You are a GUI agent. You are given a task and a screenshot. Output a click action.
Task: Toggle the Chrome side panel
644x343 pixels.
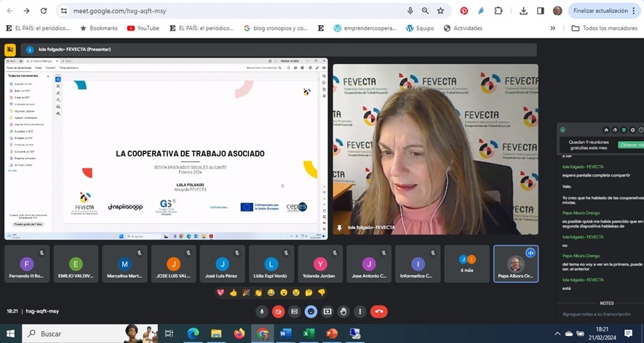pos(541,11)
